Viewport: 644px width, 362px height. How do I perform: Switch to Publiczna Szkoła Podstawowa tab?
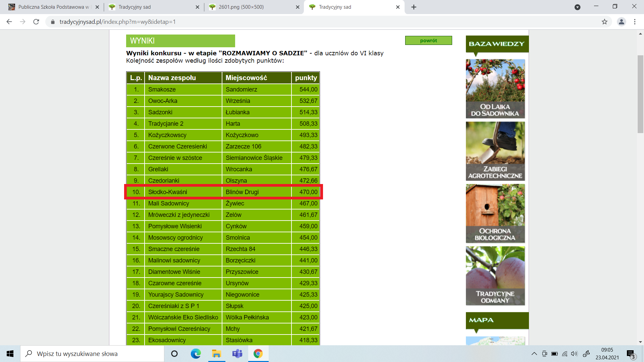click(54, 7)
